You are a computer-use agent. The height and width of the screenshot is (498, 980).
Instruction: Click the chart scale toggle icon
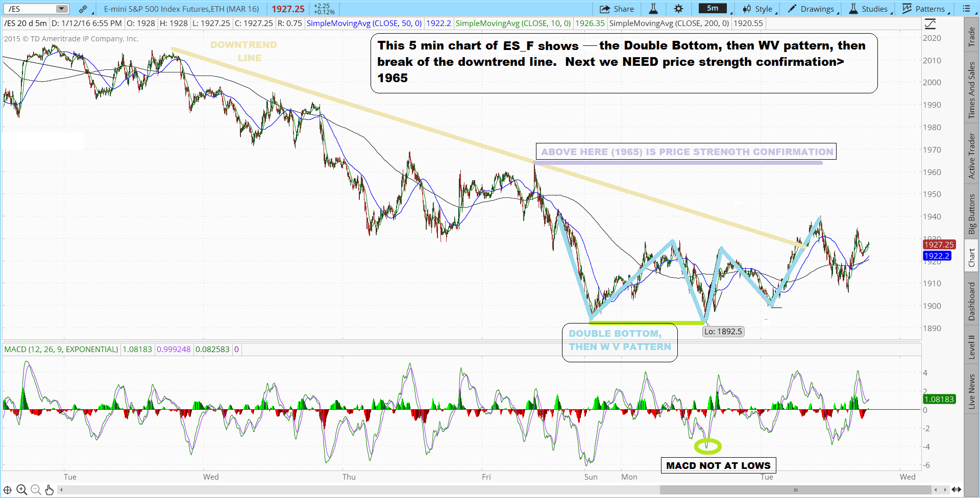(930, 24)
